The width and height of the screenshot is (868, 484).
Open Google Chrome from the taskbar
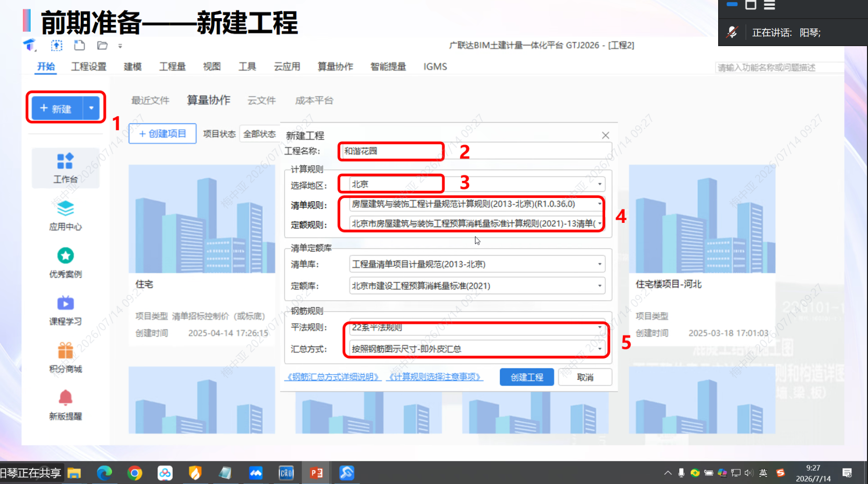(x=134, y=473)
